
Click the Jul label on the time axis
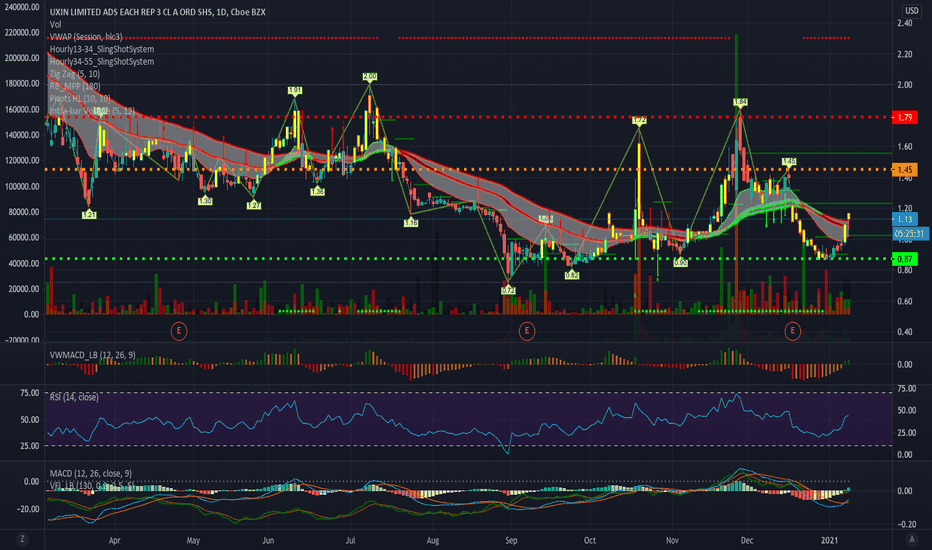pos(350,540)
